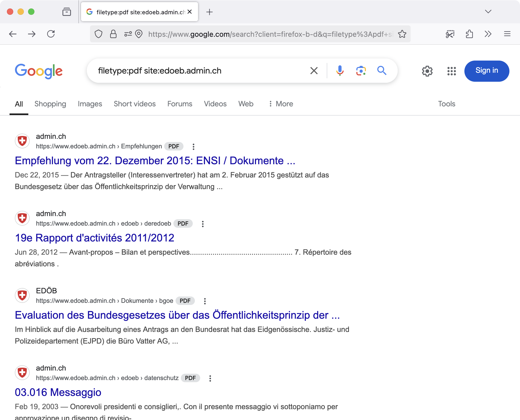Bookmark this page with star icon
520x420 pixels.
[x=402, y=34]
